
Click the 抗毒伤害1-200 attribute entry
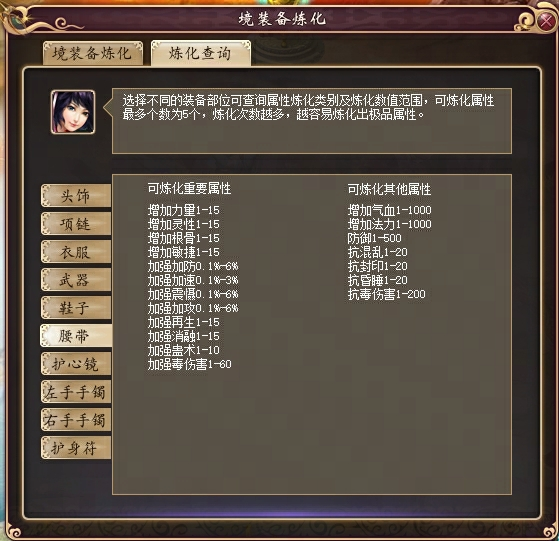click(x=386, y=294)
